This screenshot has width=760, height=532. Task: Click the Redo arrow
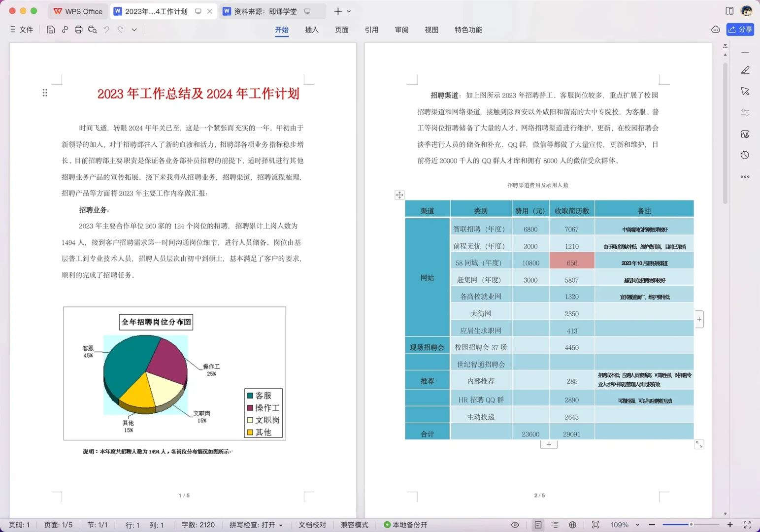pyautogui.click(x=120, y=30)
